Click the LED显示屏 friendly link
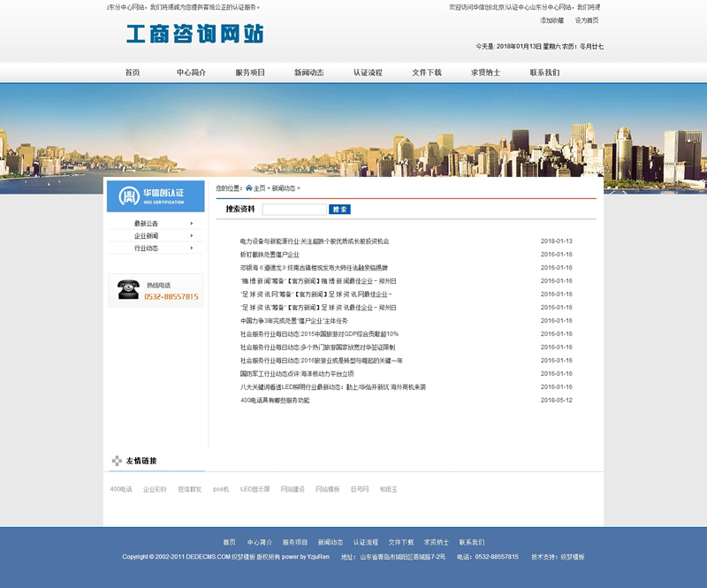707x588 pixels. pyautogui.click(x=255, y=489)
